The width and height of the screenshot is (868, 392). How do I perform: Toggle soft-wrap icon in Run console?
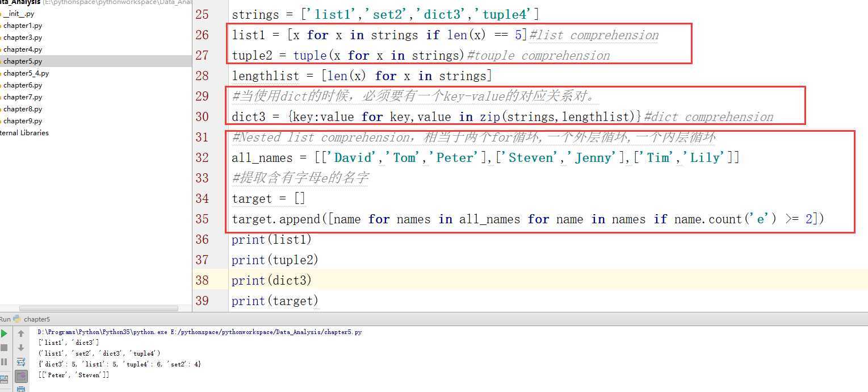[x=21, y=362]
